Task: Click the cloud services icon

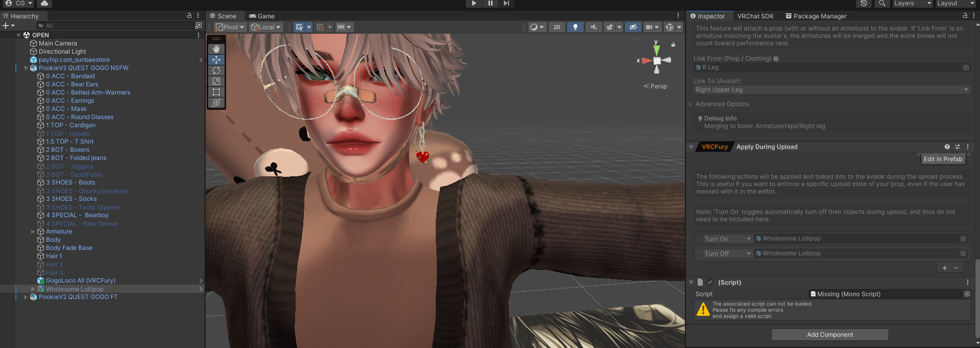Action: click(x=44, y=4)
